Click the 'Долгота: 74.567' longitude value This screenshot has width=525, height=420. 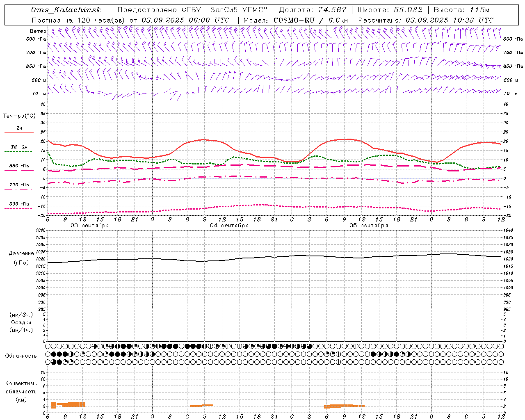tap(313, 10)
